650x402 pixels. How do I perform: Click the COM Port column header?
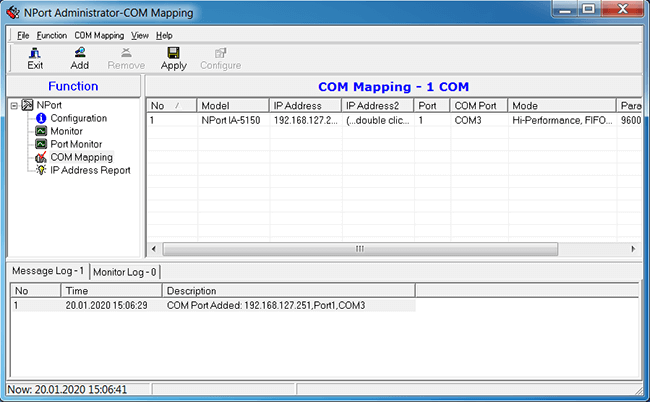[479, 106]
